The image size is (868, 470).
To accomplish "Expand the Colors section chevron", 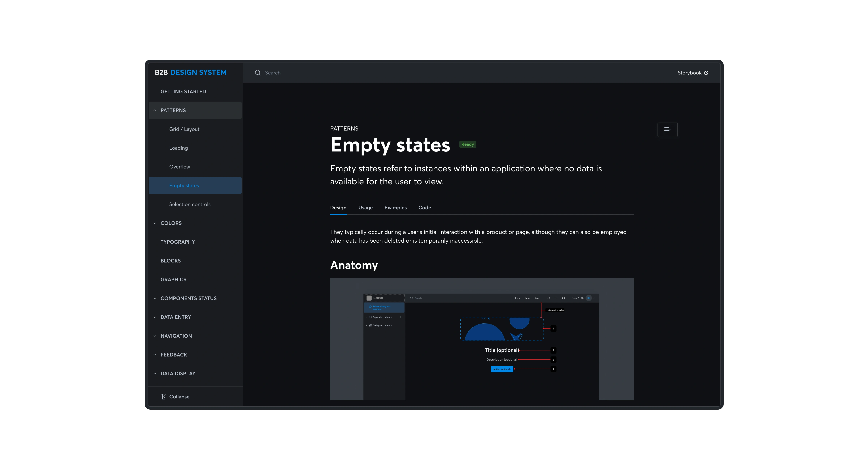I will pyautogui.click(x=155, y=223).
